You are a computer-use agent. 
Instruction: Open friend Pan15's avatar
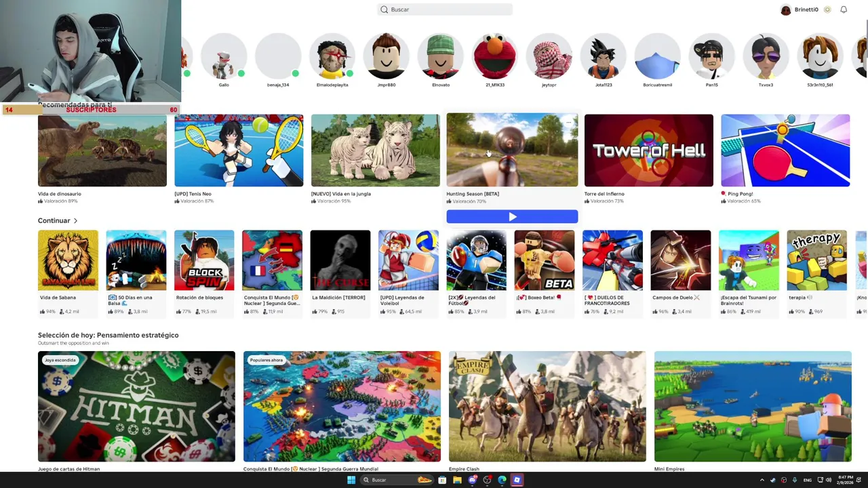click(x=712, y=56)
